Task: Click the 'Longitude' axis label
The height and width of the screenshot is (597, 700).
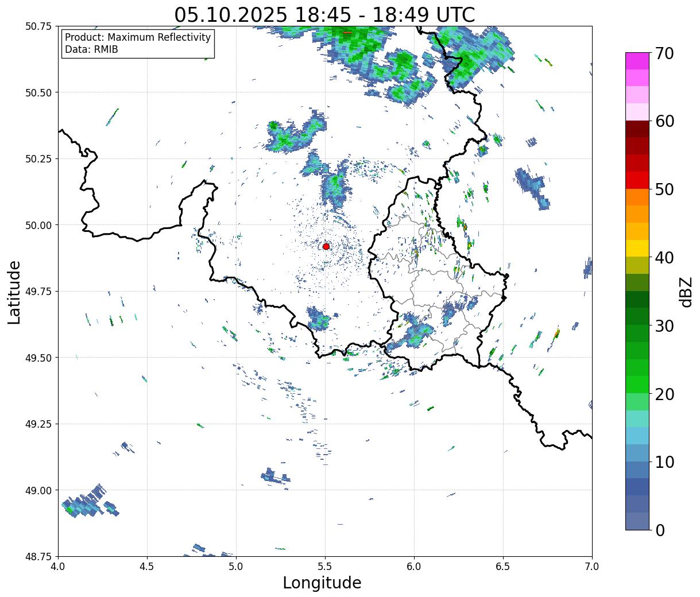Action: click(322, 583)
